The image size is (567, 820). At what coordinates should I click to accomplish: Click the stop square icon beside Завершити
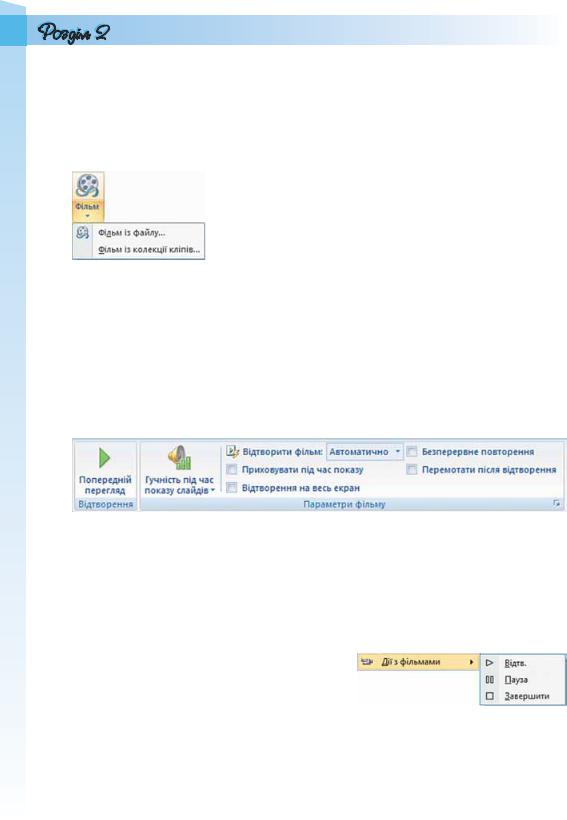tap(490, 696)
